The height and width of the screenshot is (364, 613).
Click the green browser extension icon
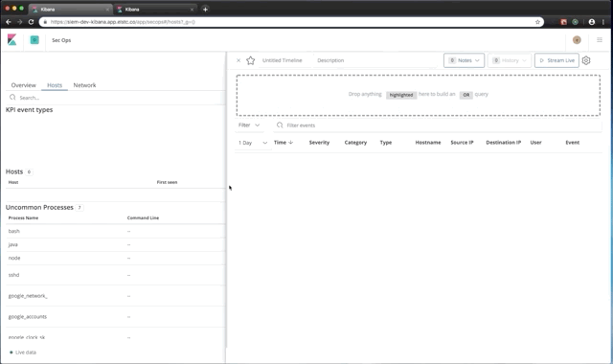coord(575,22)
